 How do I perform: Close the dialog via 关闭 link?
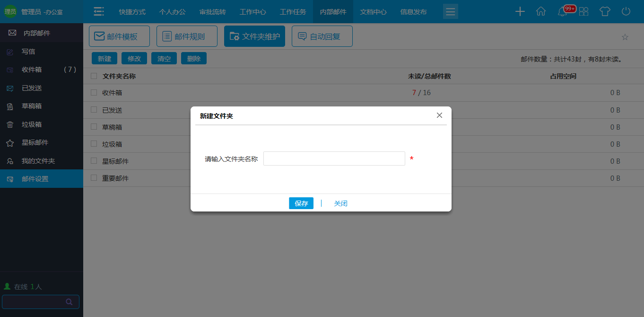click(x=340, y=203)
